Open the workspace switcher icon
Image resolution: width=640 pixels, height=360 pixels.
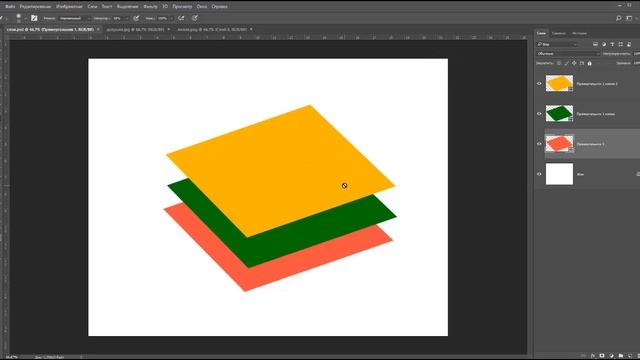(x=629, y=18)
